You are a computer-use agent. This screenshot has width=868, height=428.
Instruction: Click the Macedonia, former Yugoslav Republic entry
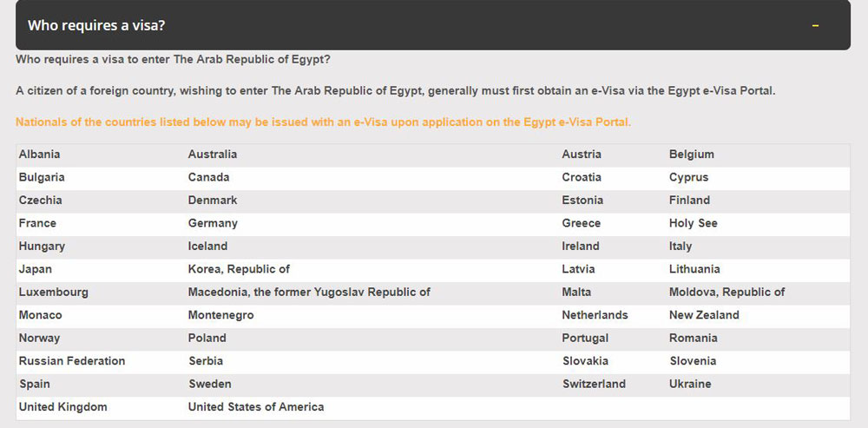(309, 292)
